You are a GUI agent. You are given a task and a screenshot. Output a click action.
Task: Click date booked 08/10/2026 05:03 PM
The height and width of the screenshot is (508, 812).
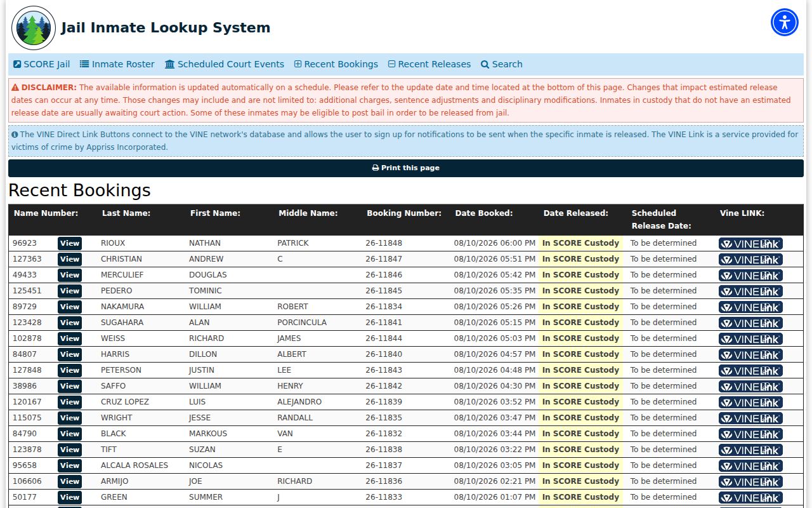point(495,338)
